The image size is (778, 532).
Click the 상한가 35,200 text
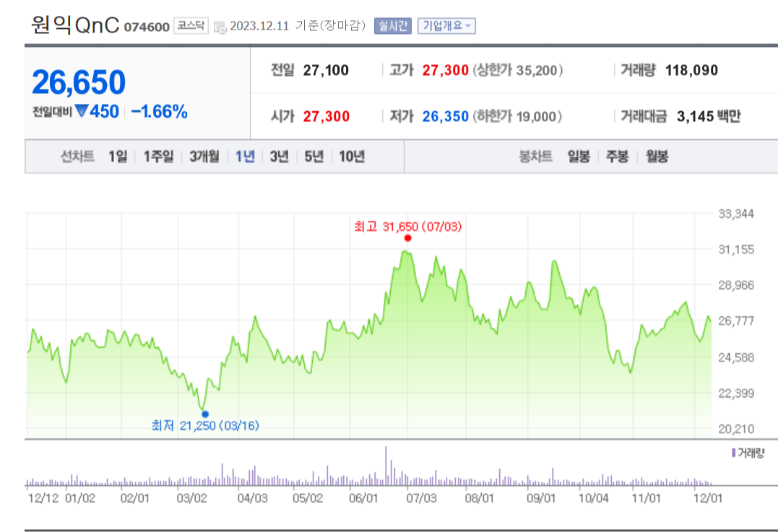[517, 71]
